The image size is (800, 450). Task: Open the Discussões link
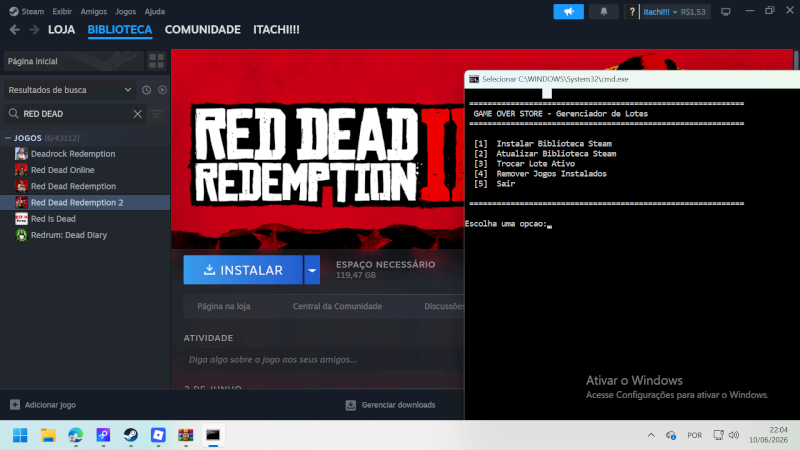[444, 306]
